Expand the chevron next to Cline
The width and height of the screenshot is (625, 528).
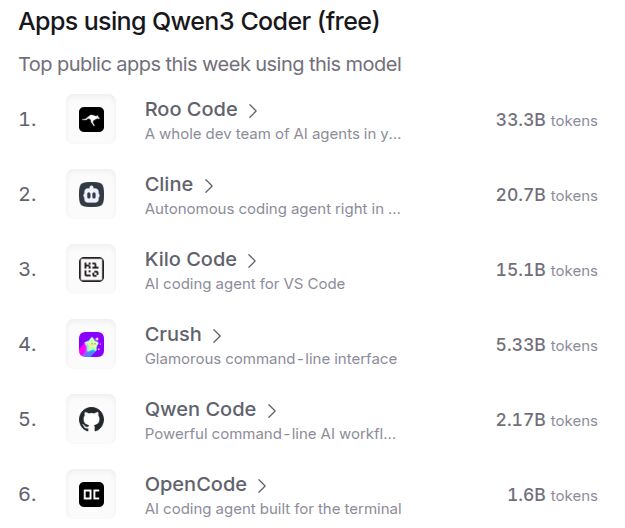tap(208, 186)
